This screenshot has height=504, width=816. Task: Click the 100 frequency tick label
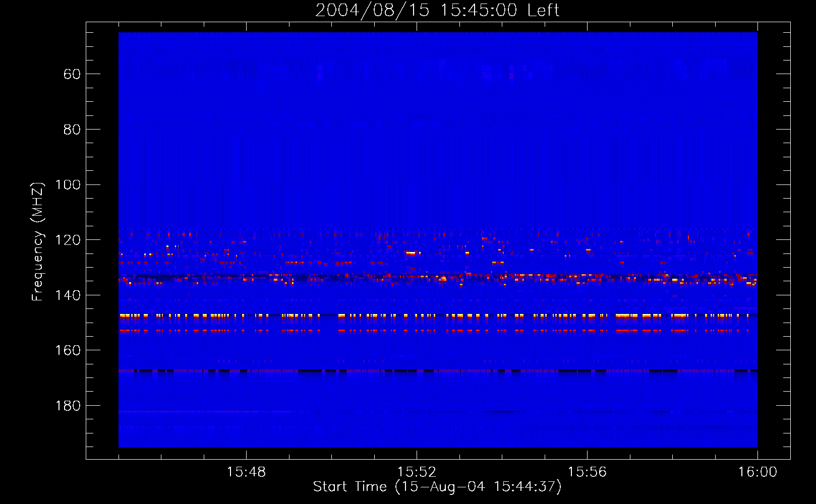68,184
